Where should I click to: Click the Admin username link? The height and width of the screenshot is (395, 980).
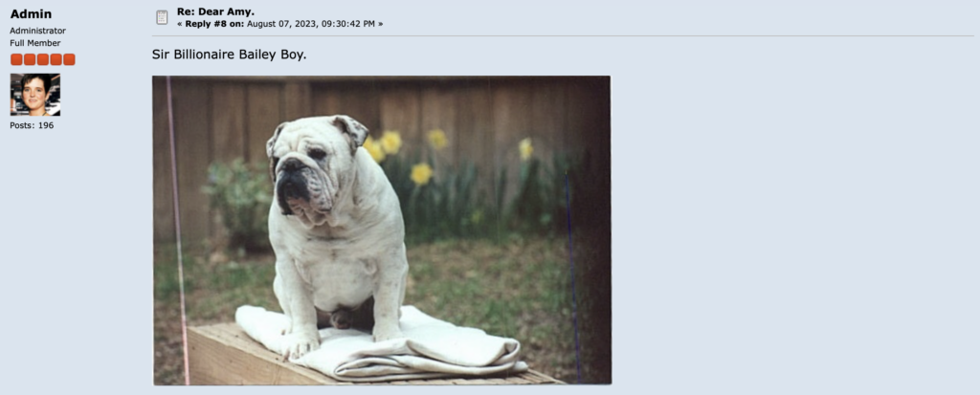[32, 13]
